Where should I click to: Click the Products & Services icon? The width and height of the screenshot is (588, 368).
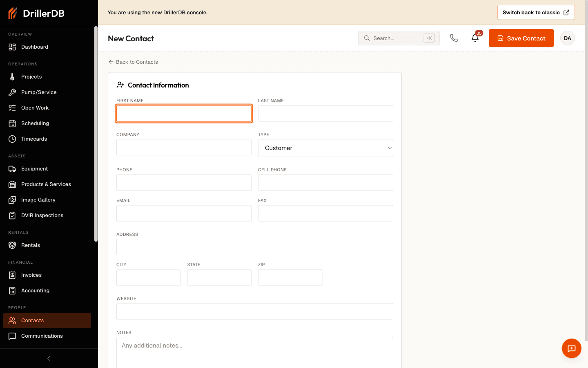tap(12, 184)
